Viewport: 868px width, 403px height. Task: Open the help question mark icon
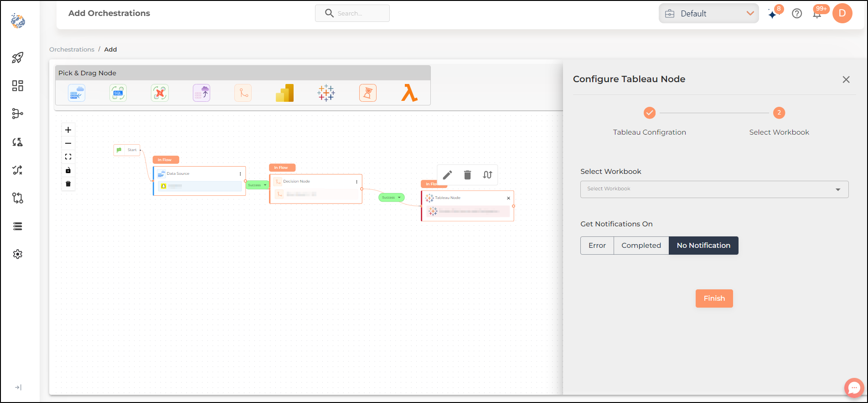(x=797, y=14)
